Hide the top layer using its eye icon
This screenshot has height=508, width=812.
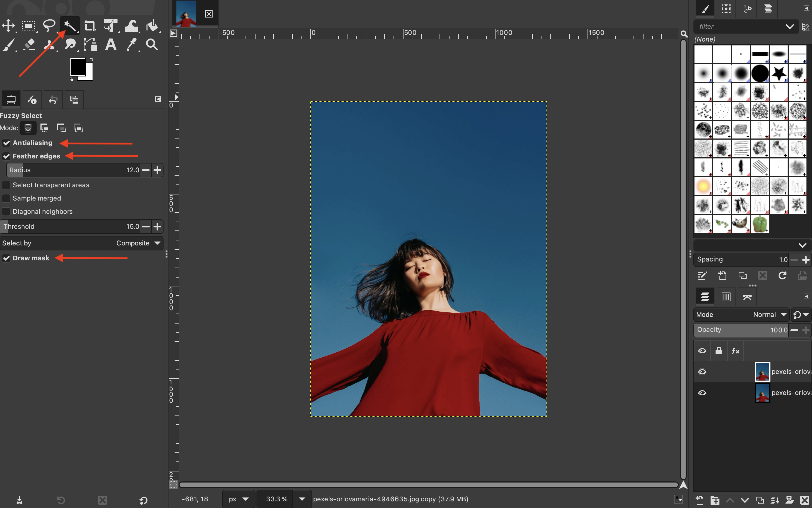click(x=702, y=372)
